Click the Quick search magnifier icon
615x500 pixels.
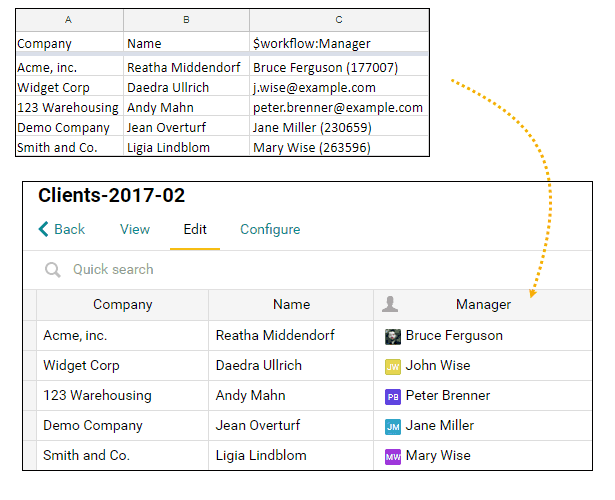tap(53, 270)
